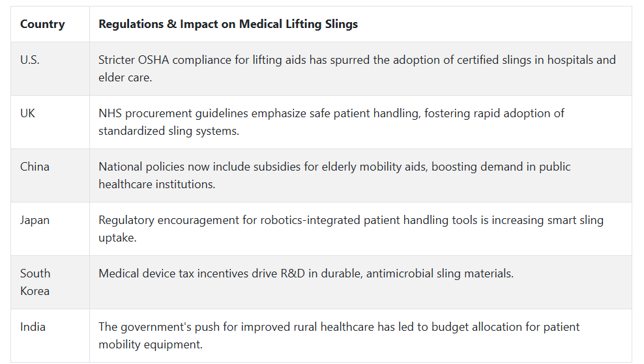Click the OSHA compliance regulation text
This screenshot has height=364, width=644.
point(357,68)
